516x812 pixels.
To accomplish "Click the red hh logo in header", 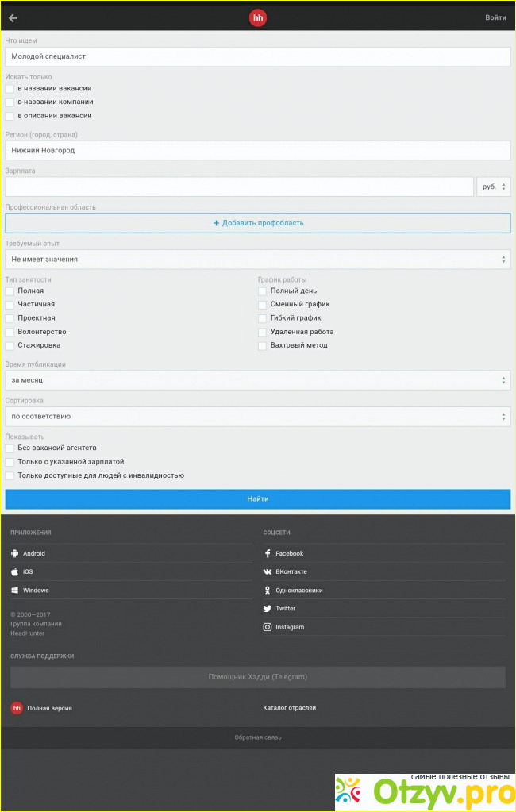I will click(258, 17).
